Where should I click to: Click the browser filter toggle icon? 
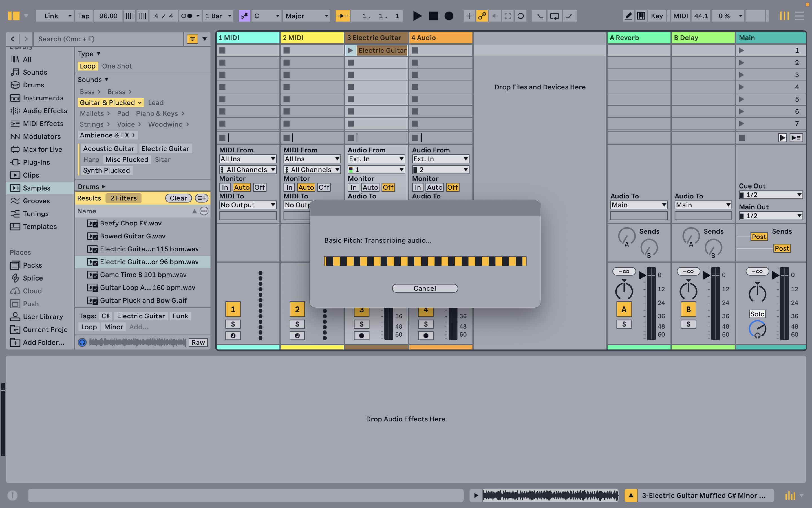(192, 39)
